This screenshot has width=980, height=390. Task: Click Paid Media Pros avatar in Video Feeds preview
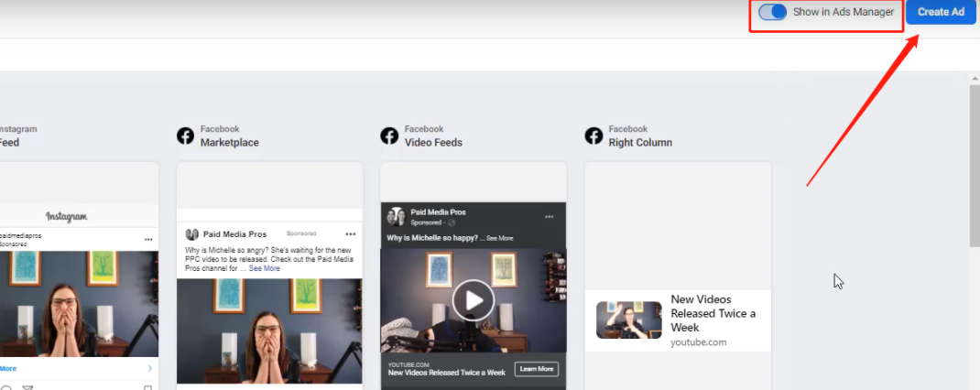click(396, 216)
